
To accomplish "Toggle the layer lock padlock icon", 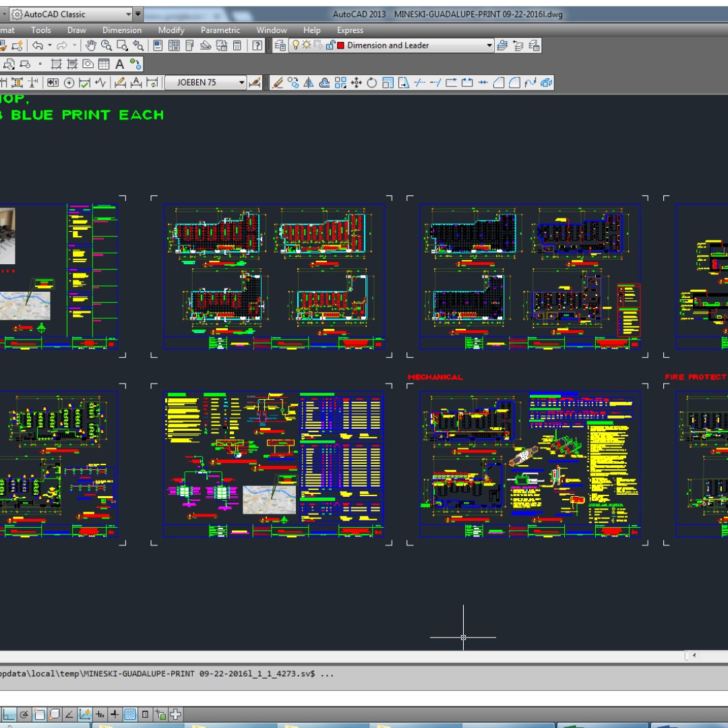I will pos(330,45).
